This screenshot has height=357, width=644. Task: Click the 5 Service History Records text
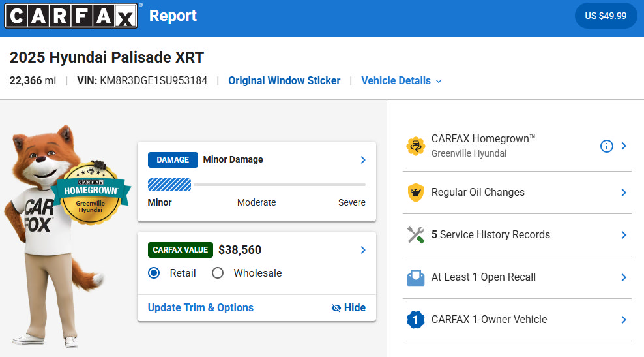(x=491, y=235)
